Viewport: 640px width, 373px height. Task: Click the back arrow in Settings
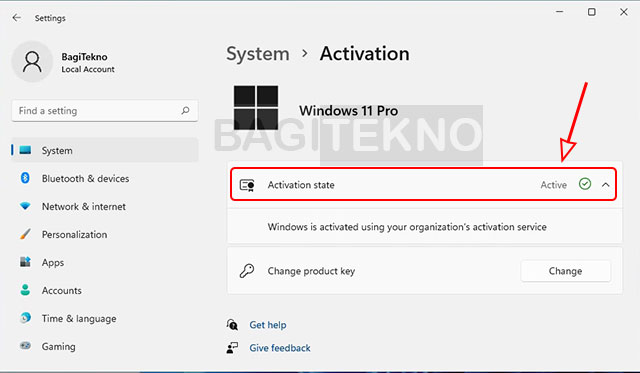point(16,18)
